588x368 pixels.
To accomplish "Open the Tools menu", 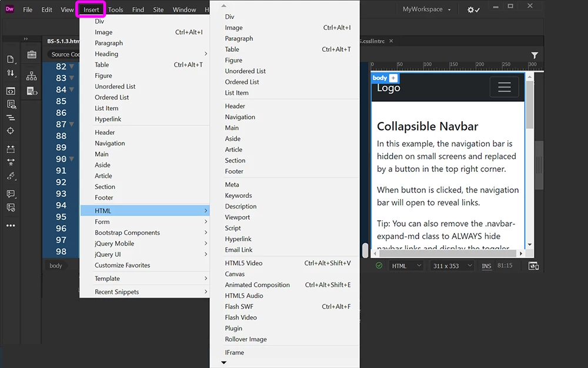I will click(115, 10).
